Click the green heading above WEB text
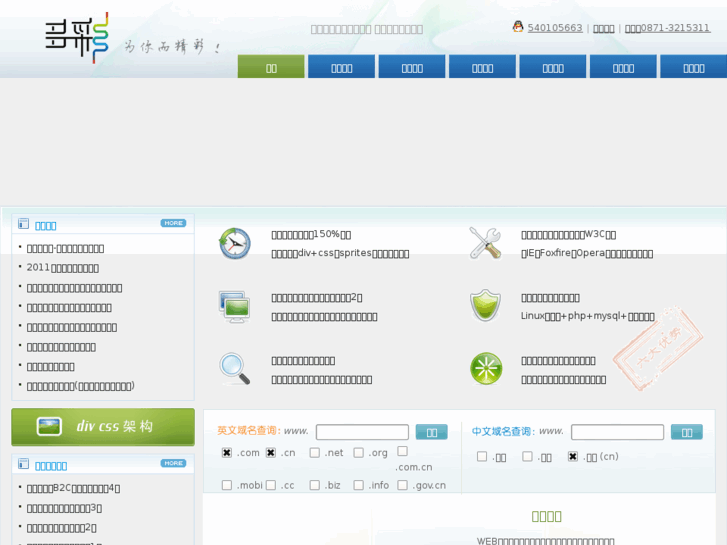This screenshot has width=727, height=545. (x=547, y=516)
